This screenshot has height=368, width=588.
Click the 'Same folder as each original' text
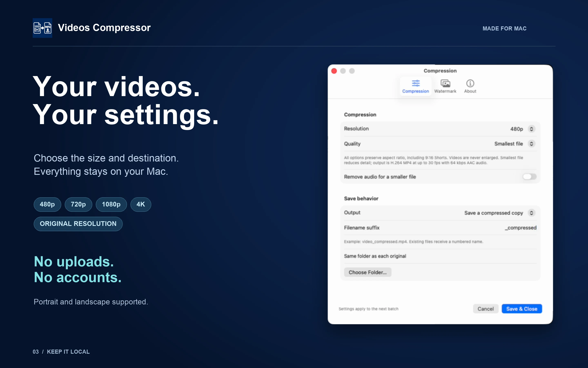[375, 256]
